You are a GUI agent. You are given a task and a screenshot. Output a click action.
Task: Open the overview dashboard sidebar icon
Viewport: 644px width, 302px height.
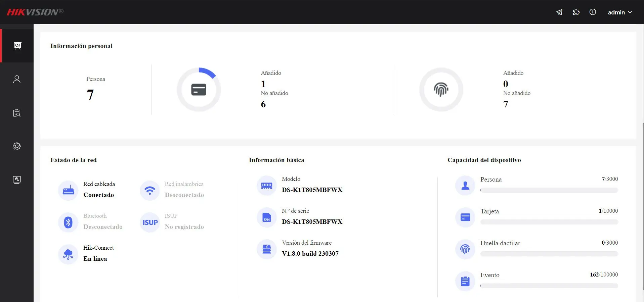tap(17, 46)
